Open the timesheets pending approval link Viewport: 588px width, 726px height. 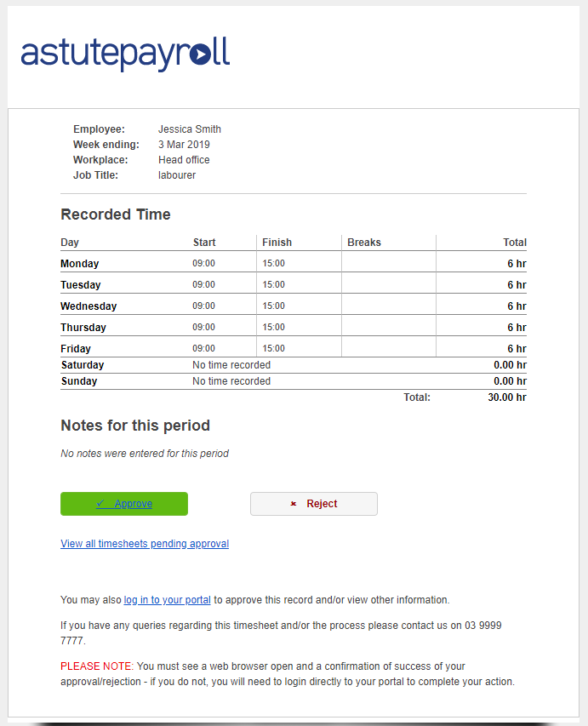point(144,543)
